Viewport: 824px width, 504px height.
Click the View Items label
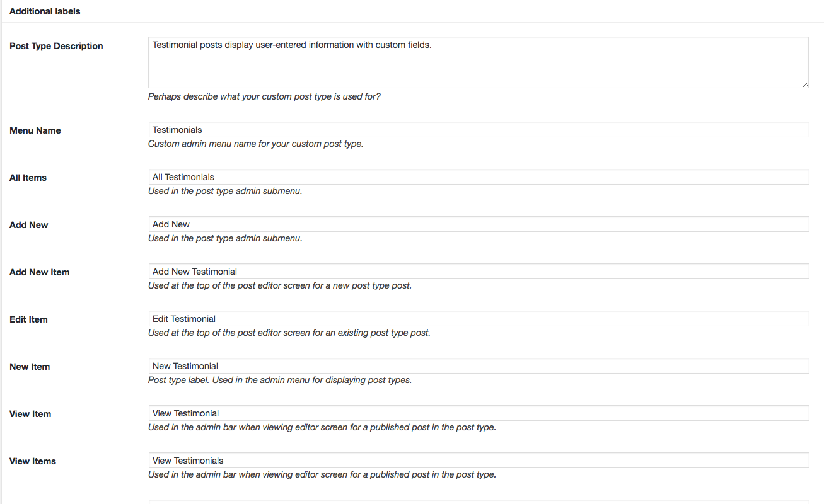33,461
